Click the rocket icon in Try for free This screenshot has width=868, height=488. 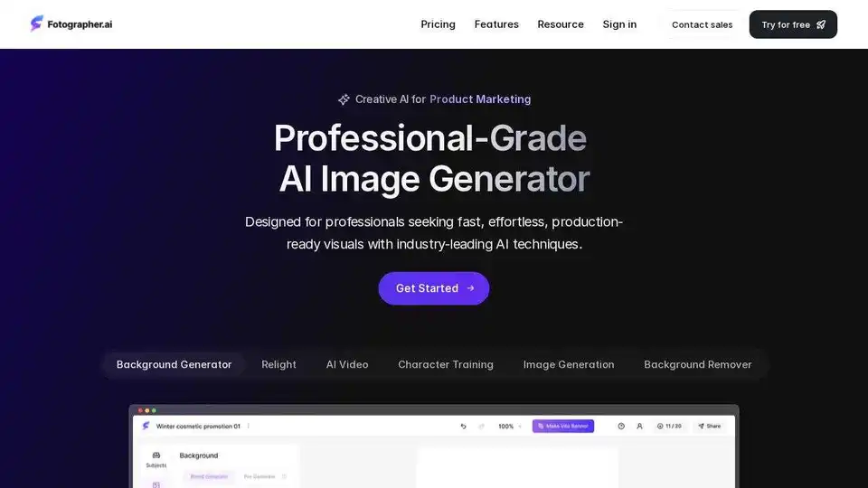(x=821, y=24)
